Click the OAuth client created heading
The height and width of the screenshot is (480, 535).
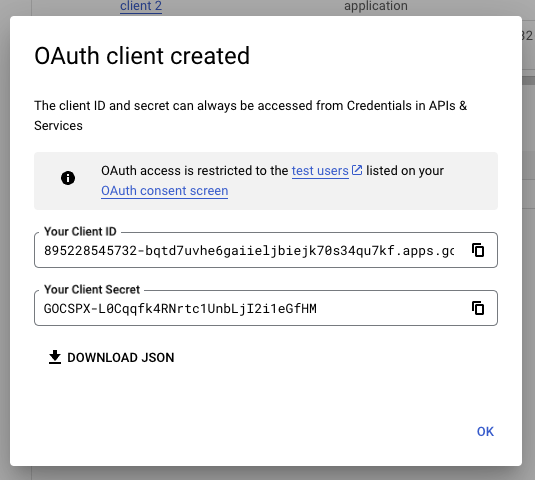(x=142, y=56)
